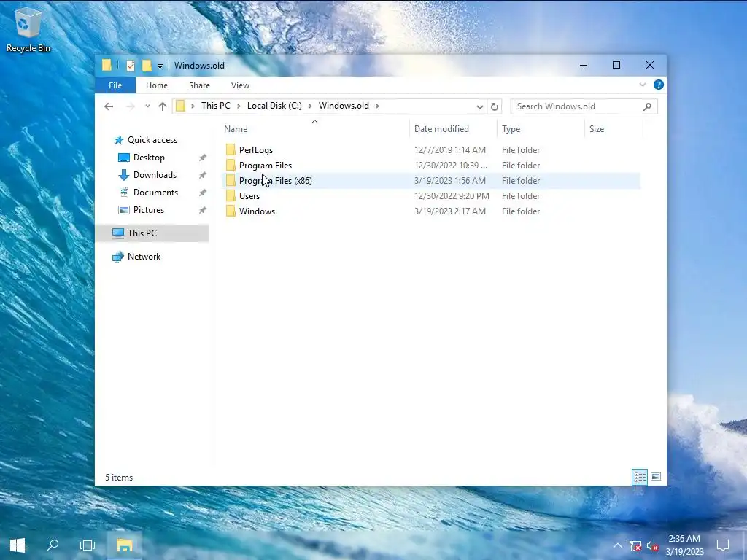Click the Users folder icon

point(231,196)
